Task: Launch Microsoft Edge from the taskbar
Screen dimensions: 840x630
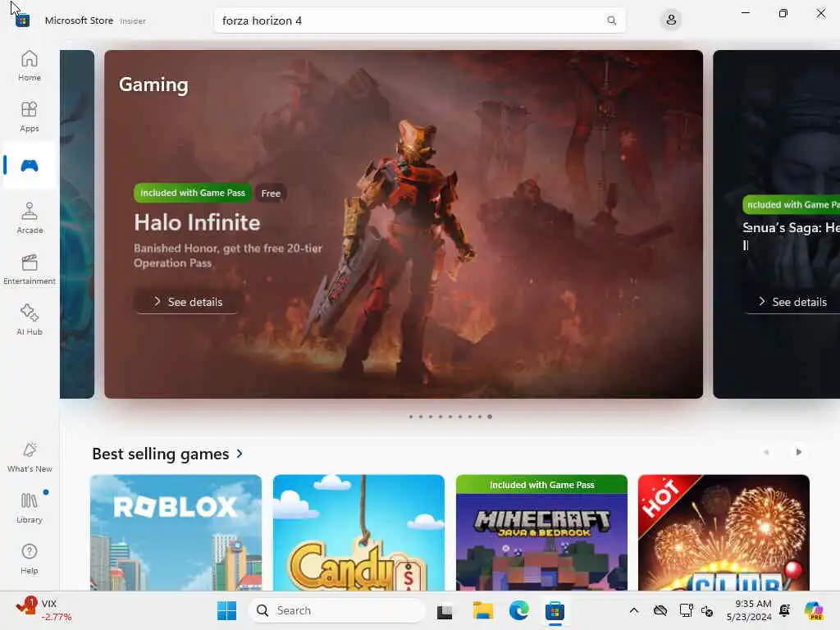Action: click(x=518, y=610)
